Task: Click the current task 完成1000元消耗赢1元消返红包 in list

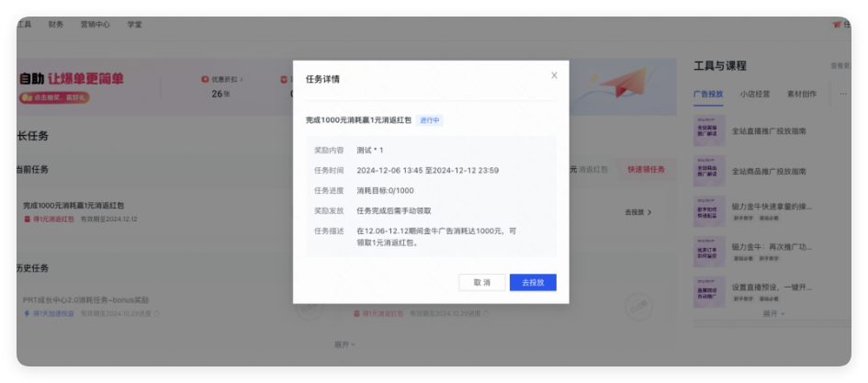Action: 73,206
